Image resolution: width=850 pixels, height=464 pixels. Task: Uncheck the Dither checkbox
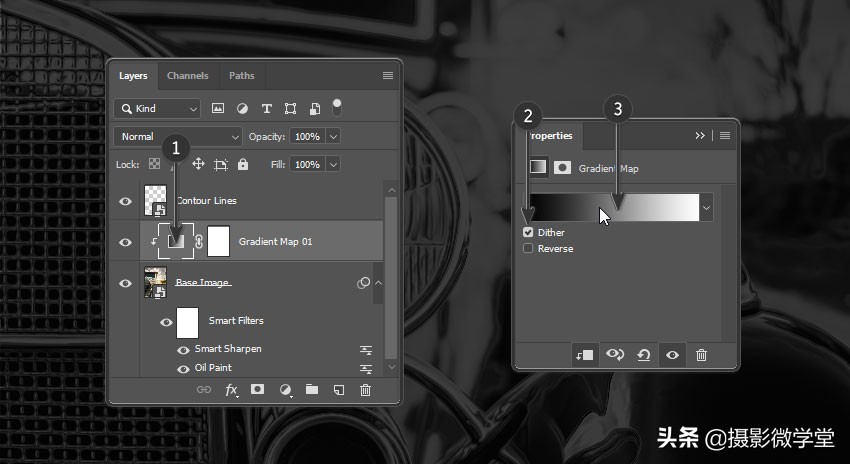pos(528,232)
